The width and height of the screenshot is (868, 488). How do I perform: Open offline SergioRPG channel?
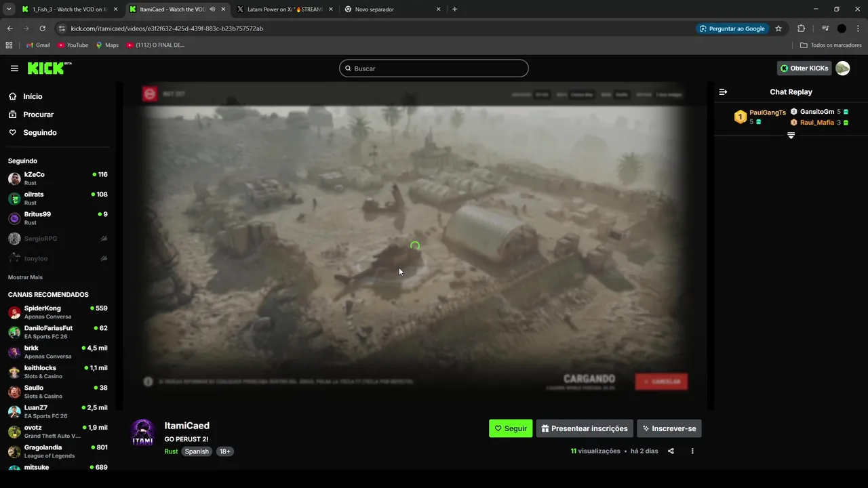(x=58, y=239)
